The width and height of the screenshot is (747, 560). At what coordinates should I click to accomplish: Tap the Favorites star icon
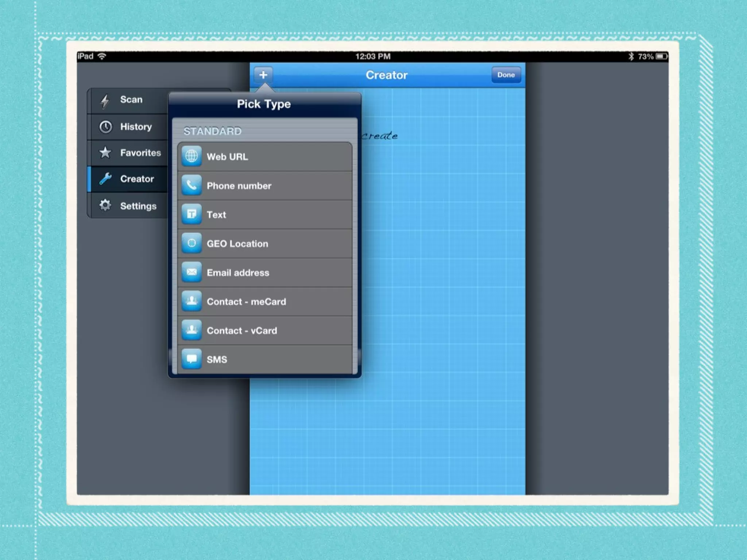pos(105,152)
